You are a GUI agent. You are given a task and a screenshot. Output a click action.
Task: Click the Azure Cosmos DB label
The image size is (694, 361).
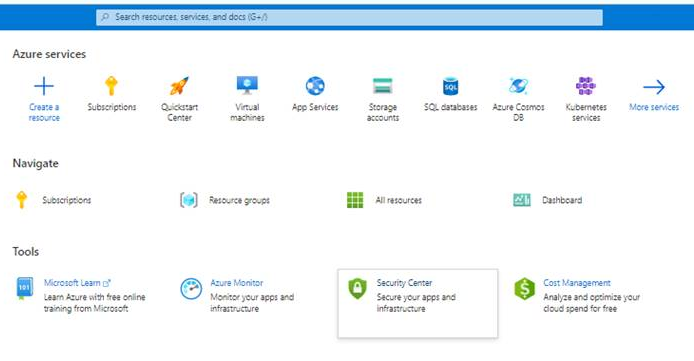[x=518, y=112]
